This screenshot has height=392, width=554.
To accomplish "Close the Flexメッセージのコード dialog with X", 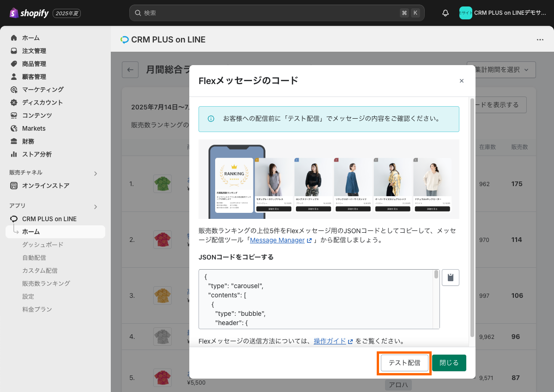I will coord(462,81).
